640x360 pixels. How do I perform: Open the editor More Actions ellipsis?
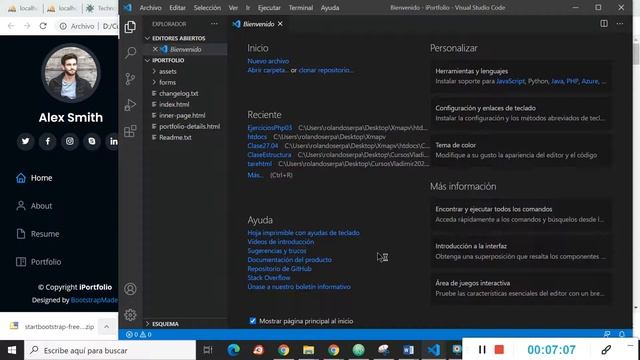[620, 24]
